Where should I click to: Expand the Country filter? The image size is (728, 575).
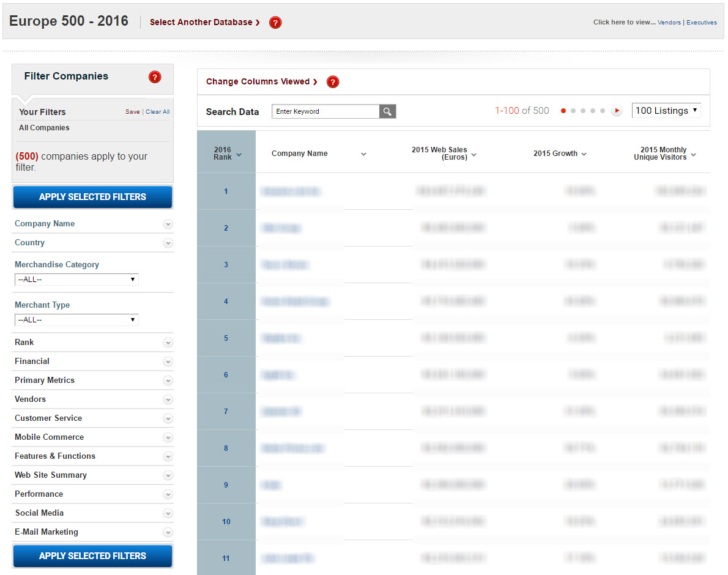pos(168,243)
